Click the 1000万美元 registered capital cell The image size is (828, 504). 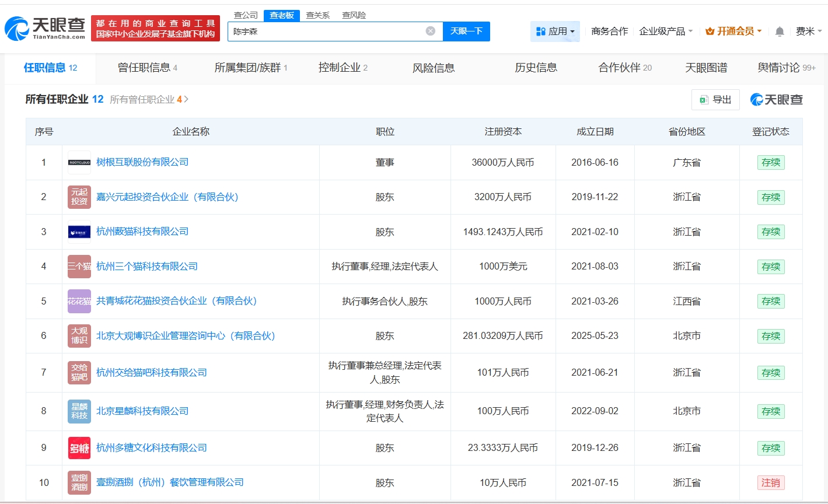pyautogui.click(x=503, y=267)
